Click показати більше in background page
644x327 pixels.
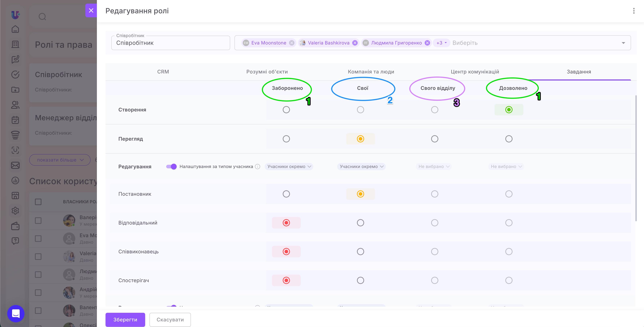(60, 160)
